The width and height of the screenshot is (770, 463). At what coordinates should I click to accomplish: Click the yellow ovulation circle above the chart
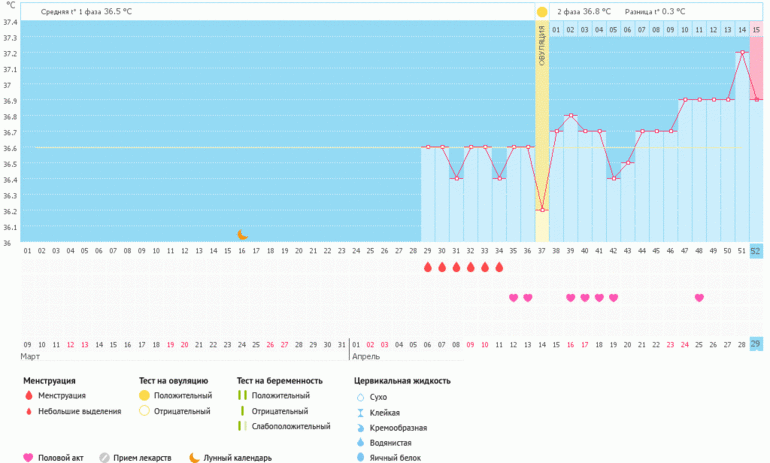click(x=542, y=12)
